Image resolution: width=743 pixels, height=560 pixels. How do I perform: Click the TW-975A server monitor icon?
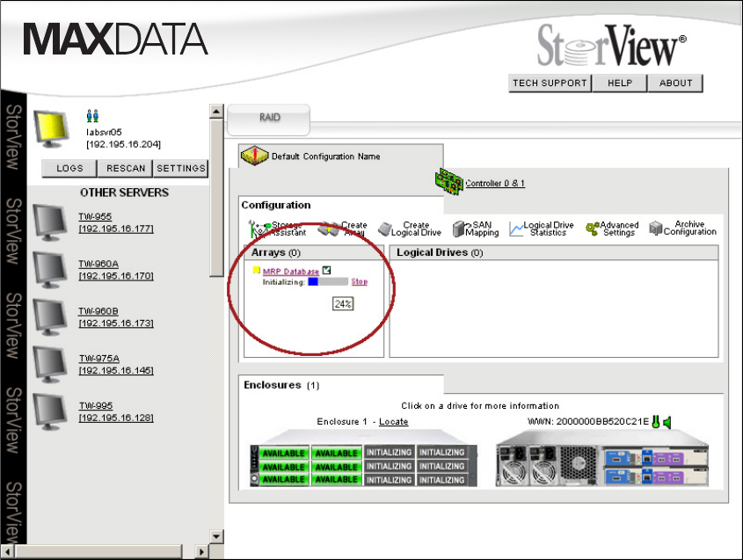(50, 364)
